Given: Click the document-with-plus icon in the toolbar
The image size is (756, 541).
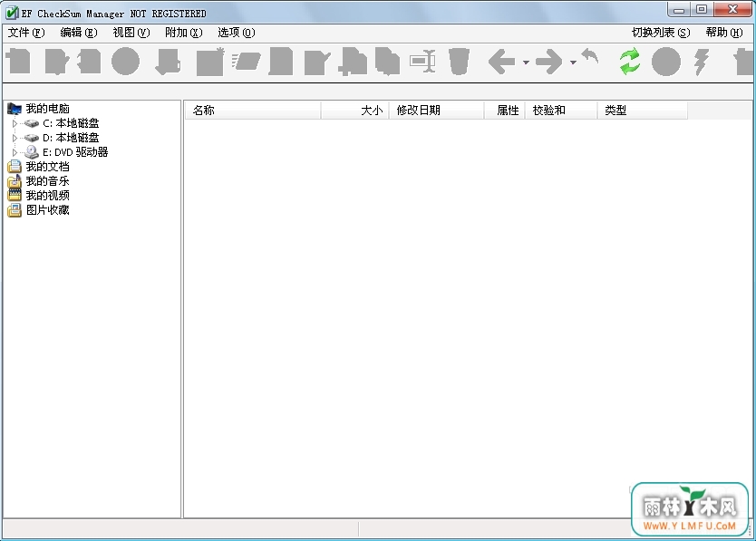Looking at the screenshot, I should click(19, 62).
